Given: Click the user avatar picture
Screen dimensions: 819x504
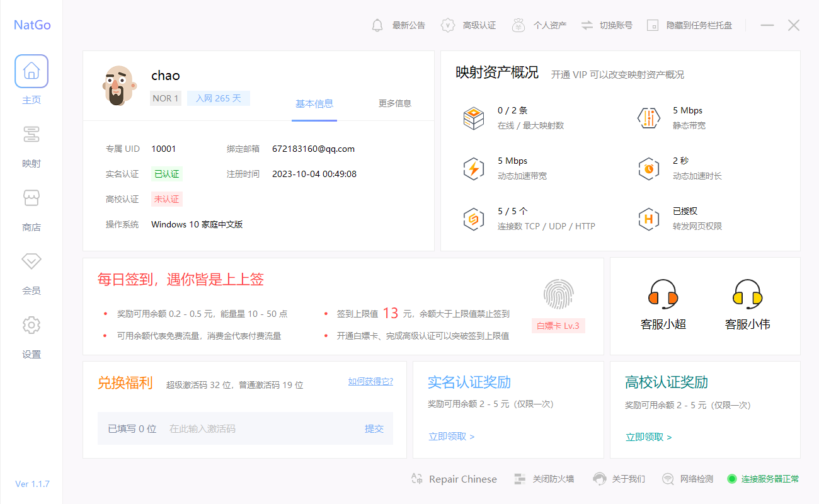Looking at the screenshot, I should (x=118, y=85).
